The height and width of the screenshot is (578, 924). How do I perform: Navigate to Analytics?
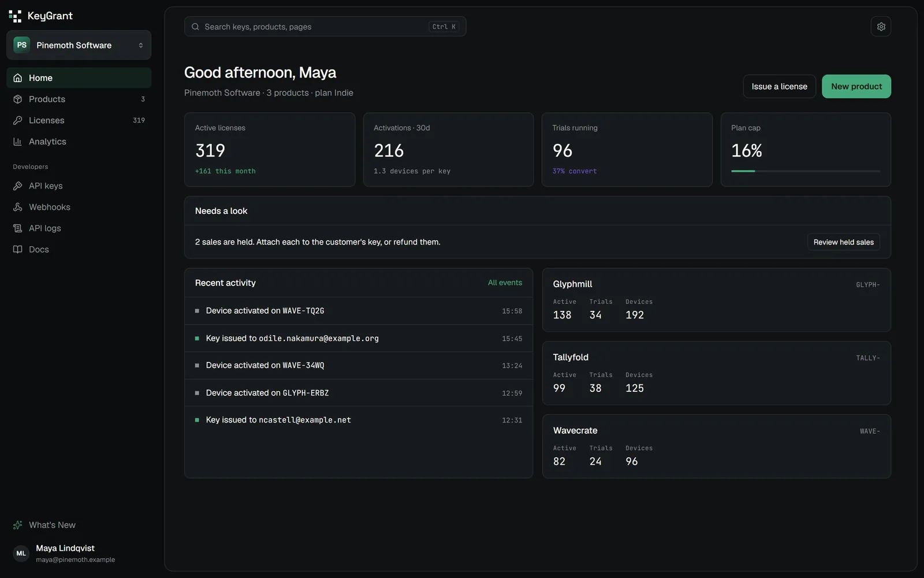point(79,142)
